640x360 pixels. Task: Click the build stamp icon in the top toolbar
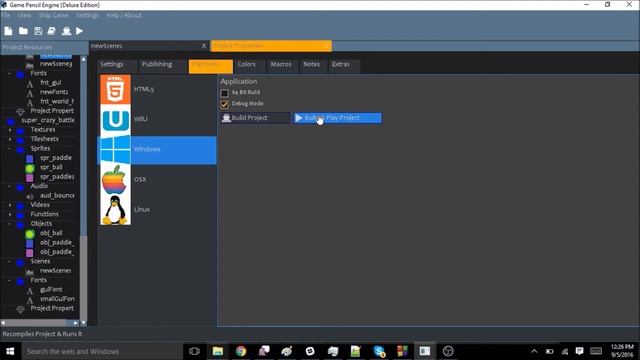point(66,31)
